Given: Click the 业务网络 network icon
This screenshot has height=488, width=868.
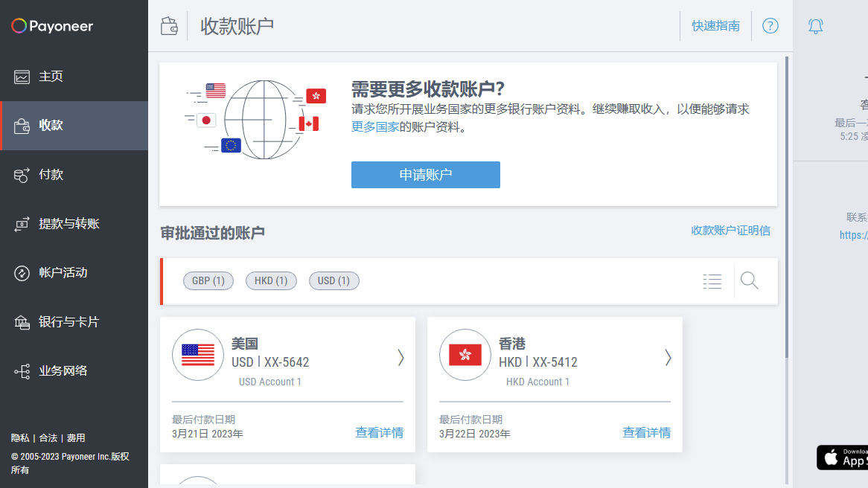Looking at the screenshot, I should [22, 371].
